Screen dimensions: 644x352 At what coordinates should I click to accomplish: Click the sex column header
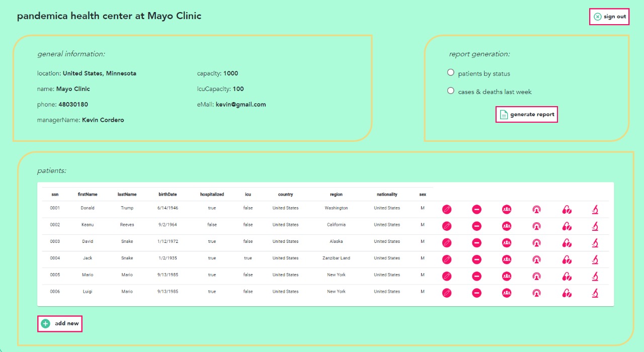click(423, 194)
